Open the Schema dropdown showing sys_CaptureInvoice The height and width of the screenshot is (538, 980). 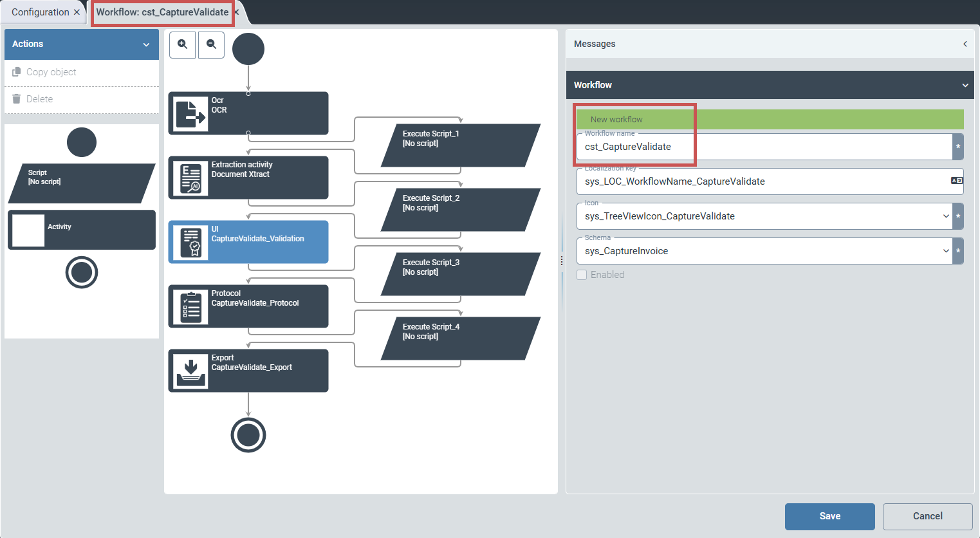coord(946,250)
